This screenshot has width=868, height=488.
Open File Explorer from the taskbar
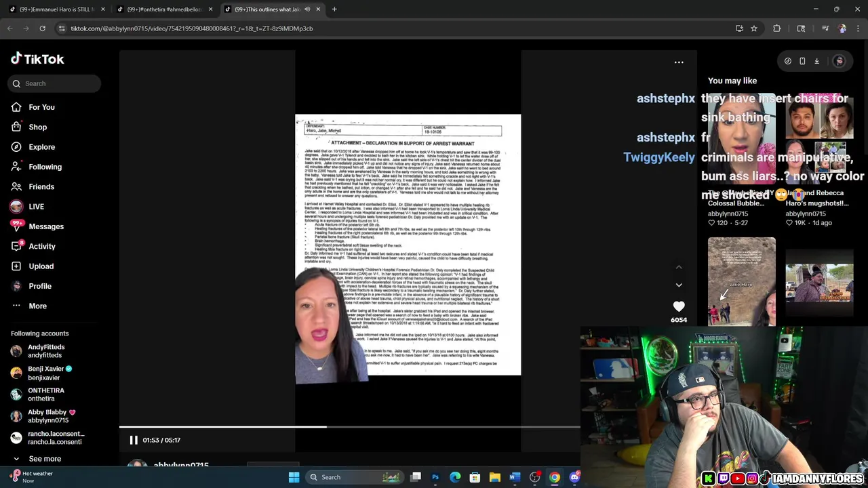[x=495, y=477]
